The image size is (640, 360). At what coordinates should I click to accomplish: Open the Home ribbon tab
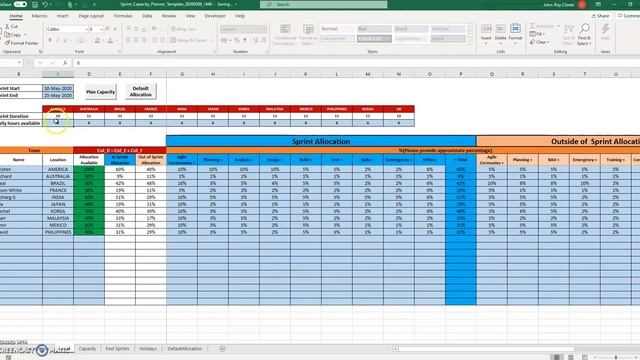coord(16,16)
